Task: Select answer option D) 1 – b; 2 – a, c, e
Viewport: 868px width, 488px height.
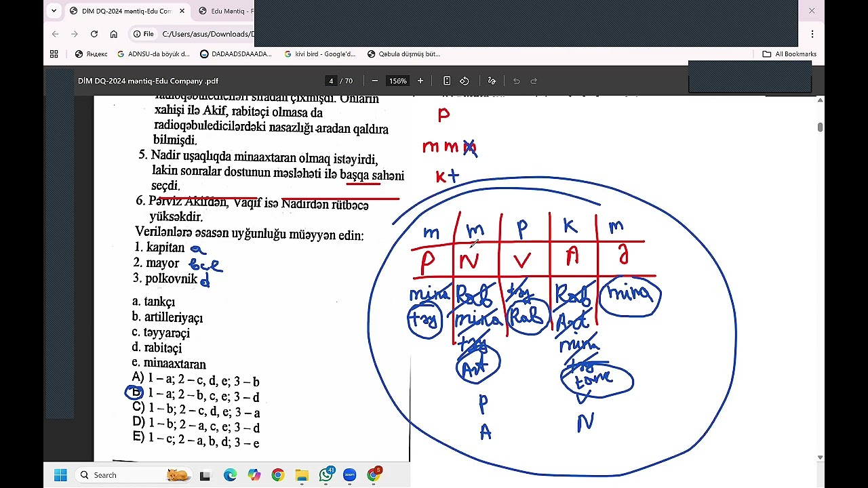Action: (196, 426)
